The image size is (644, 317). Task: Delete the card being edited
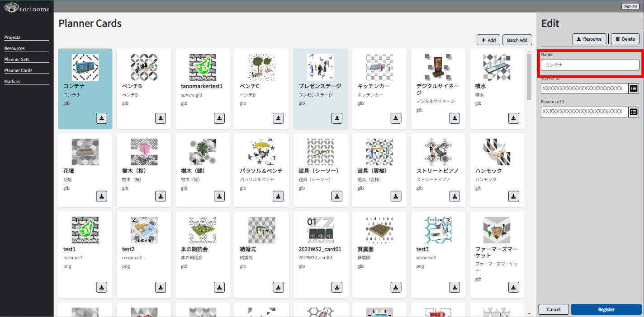[625, 39]
